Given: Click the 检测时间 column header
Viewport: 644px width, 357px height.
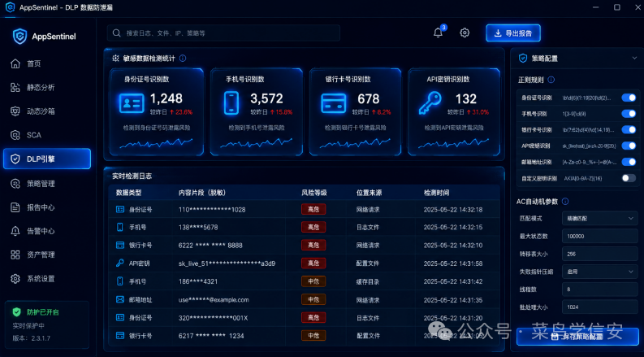Looking at the screenshot, I should (436, 193).
